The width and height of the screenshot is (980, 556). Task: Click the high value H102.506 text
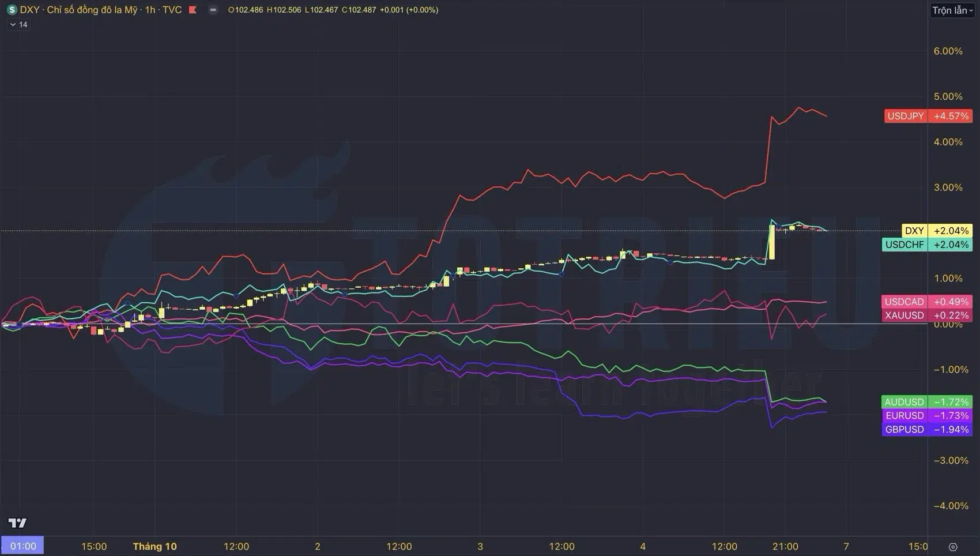coord(284,10)
